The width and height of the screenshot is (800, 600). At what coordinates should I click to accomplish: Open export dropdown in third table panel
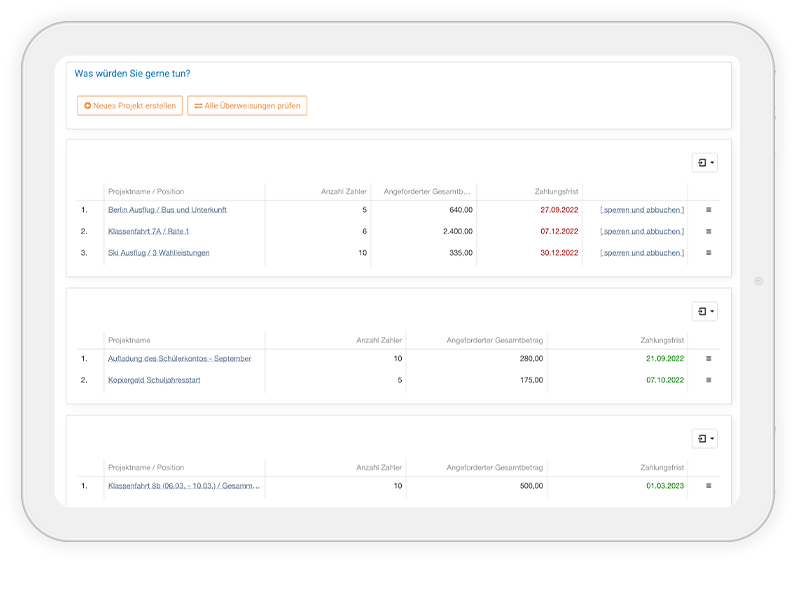[704, 439]
